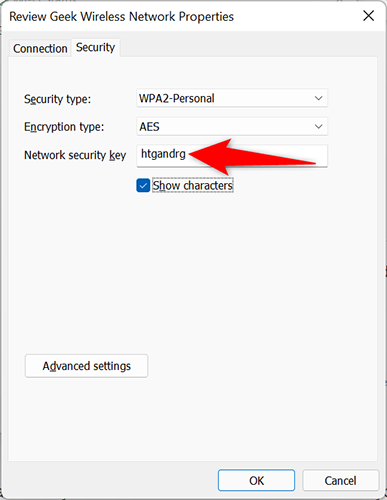Expand the Security type chevron arrow
This screenshot has height=500, width=387.
pyautogui.click(x=318, y=98)
